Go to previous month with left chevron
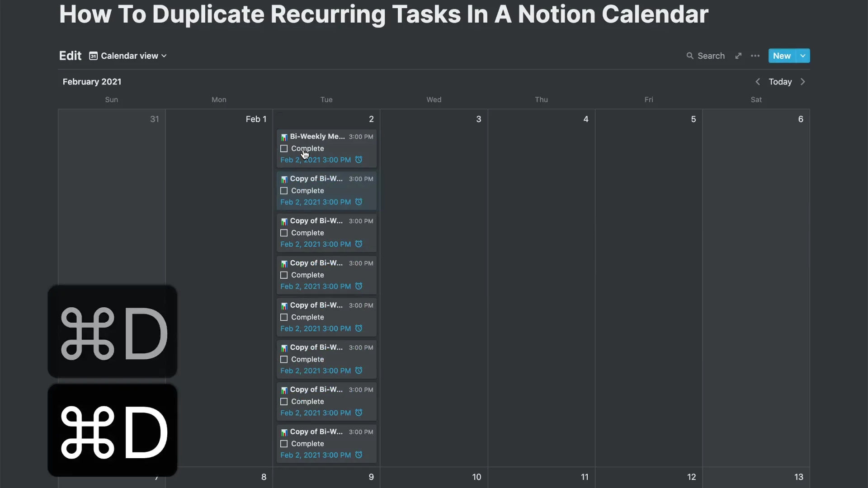This screenshot has width=868, height=488. [758, 82]
